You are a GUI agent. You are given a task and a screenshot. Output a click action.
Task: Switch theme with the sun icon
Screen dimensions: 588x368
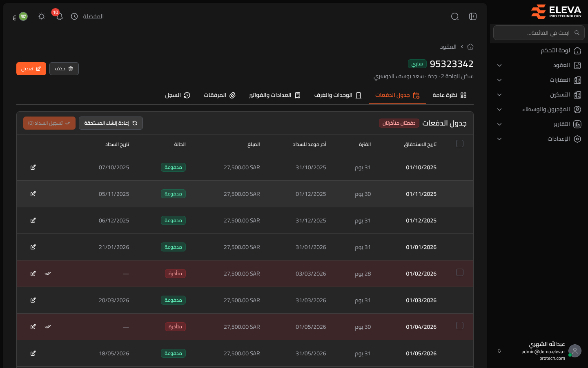[42, 16]
